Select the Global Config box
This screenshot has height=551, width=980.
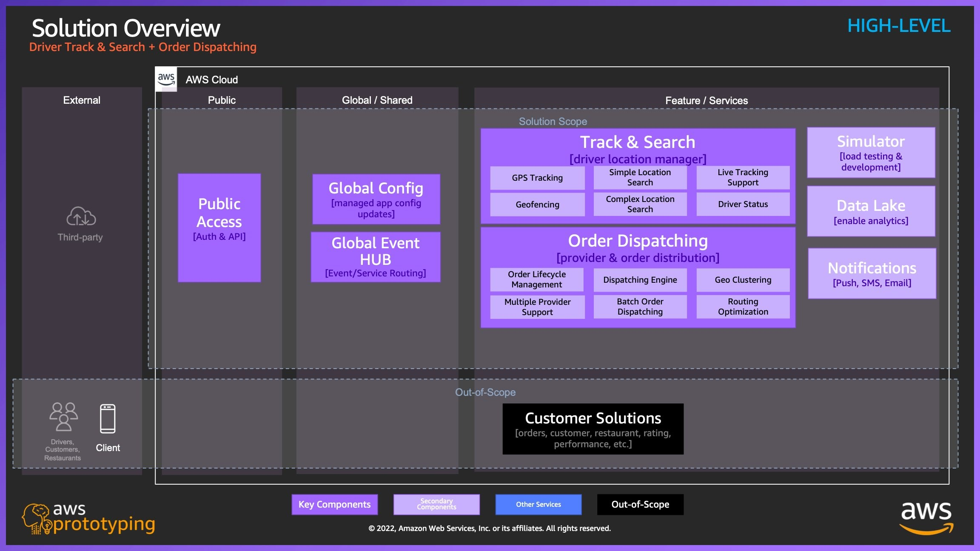tap(376, 199)
